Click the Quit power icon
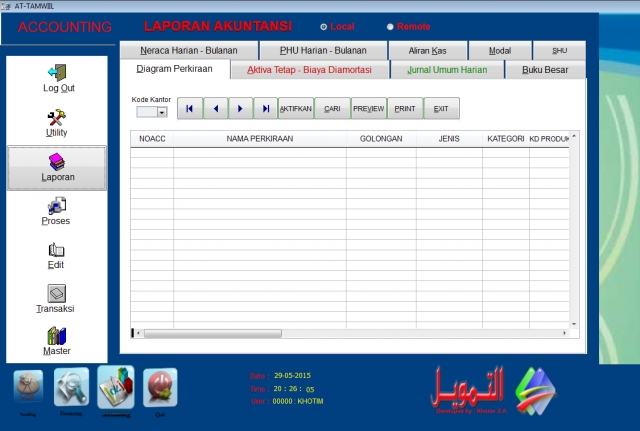This screenshot has height=431, width=640. tap(159, 386)
